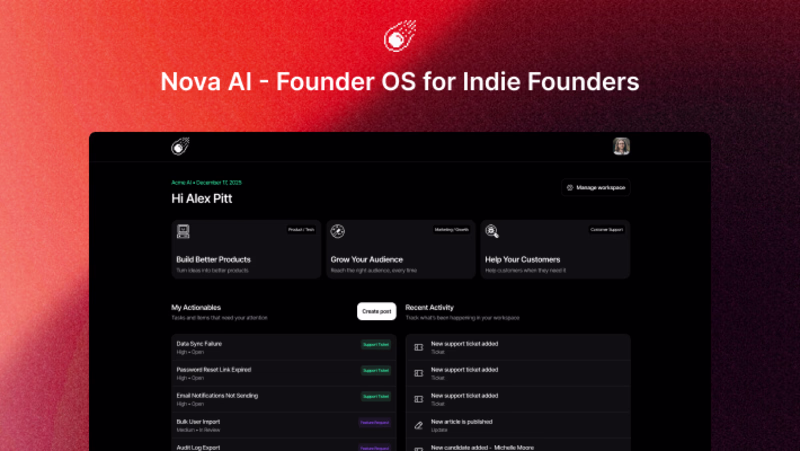Screen dimensions: 800x451
Task: Click the Support Ticket badge on Data Sync Failure
Action: (x=376, y=345)
